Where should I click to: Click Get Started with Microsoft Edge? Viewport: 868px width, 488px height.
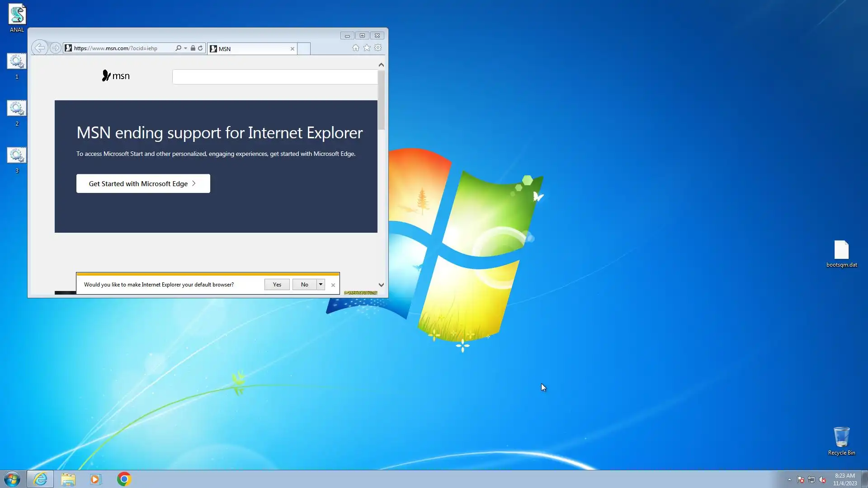(x=143, y=183)
